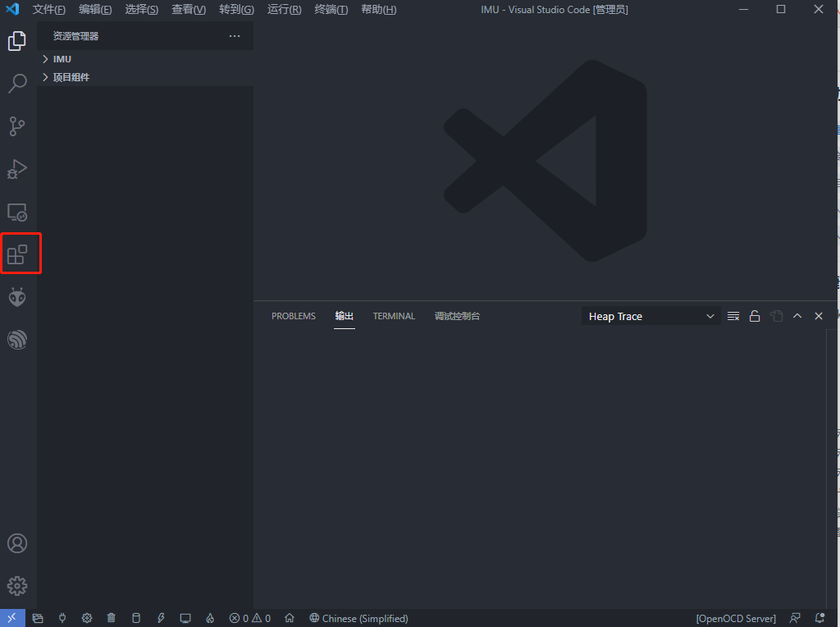This screenshot has height=627, width=840.
Task: Select serial port with plug icon
Action: pyautogui.click(x=62, y=618)
